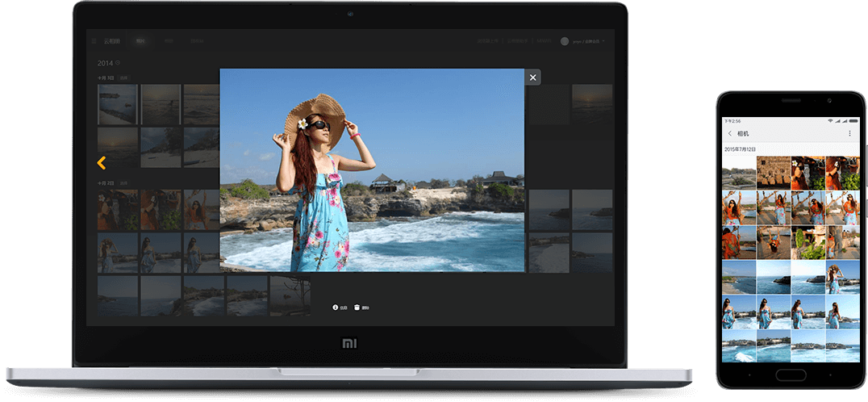Click the clock icon next to 2014
The width and height of the screenshot is (868, 402).
coord(118,62)
